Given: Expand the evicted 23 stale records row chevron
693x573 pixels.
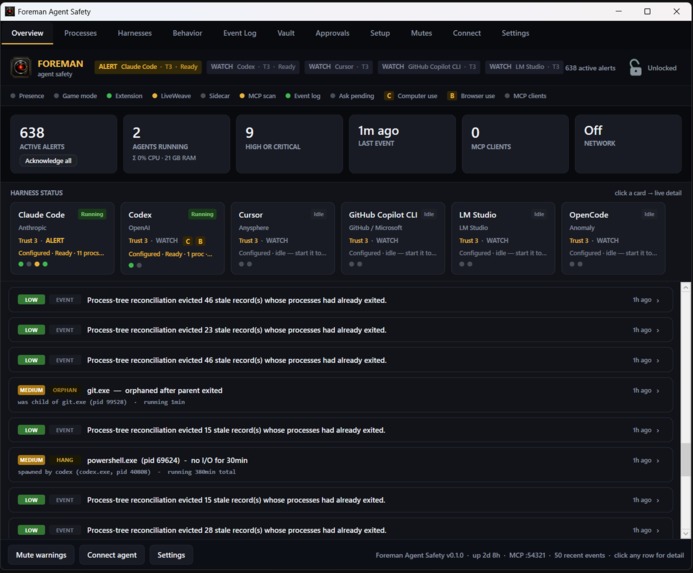Looking at the screenshot, I should (658, 330).
